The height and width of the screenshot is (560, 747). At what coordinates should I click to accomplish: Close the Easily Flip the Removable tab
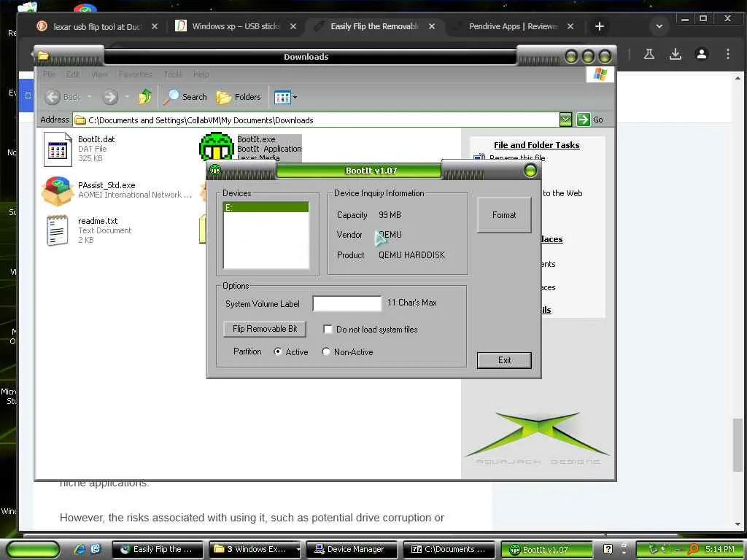(432, 27)
